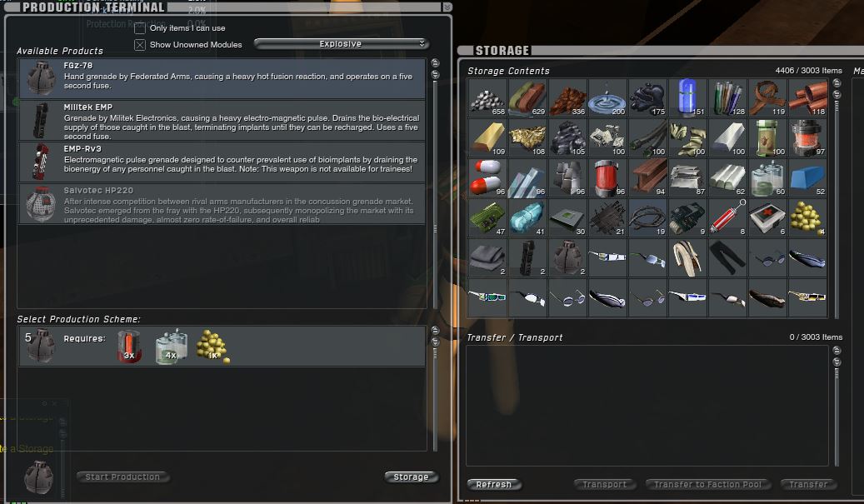Image resolution: width=864 pixels, height=504 pixels.
Task: Open the Explosive category dropdown
Action: point(341,43)
